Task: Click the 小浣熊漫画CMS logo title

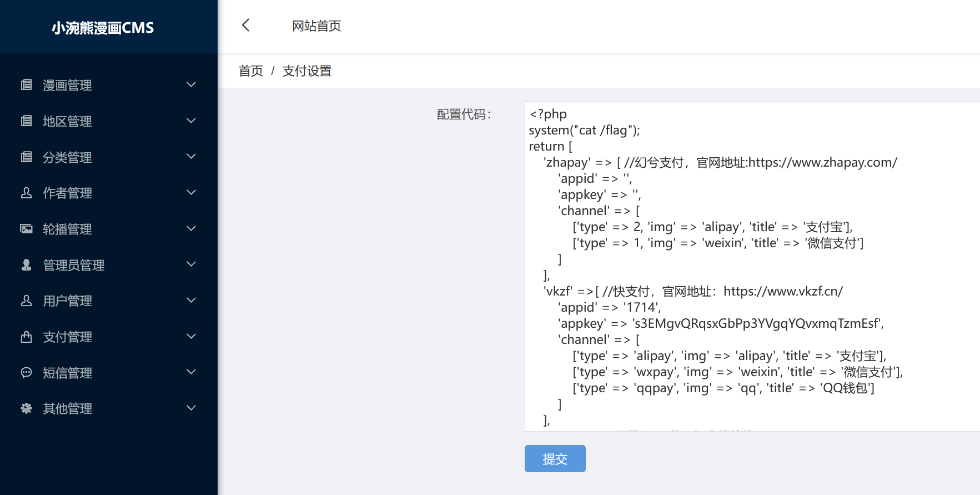Action: 103,27
